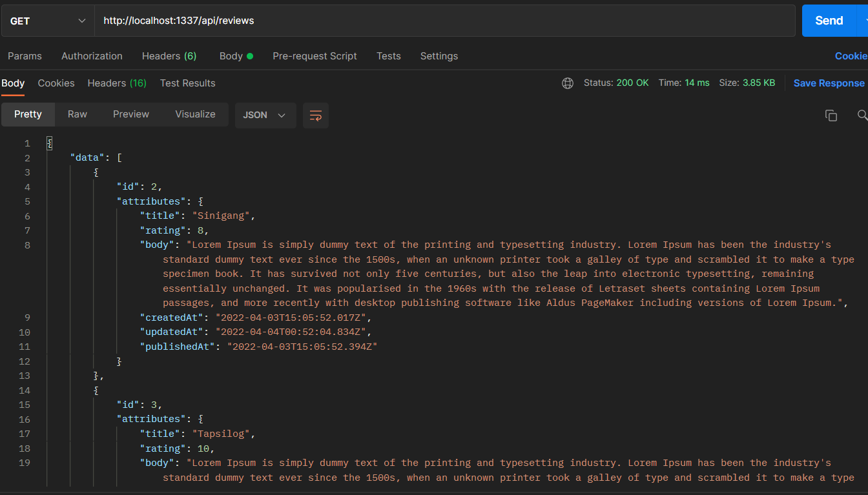
Task: Click the publishedAt timestamp value
Action: (302, 347)
